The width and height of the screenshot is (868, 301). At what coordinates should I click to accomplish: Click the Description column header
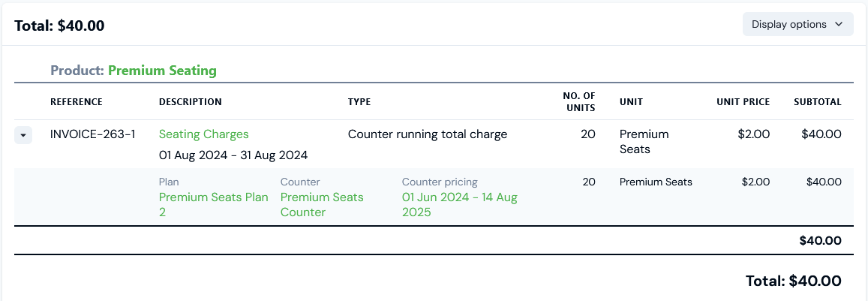click(x=191, y=102)
